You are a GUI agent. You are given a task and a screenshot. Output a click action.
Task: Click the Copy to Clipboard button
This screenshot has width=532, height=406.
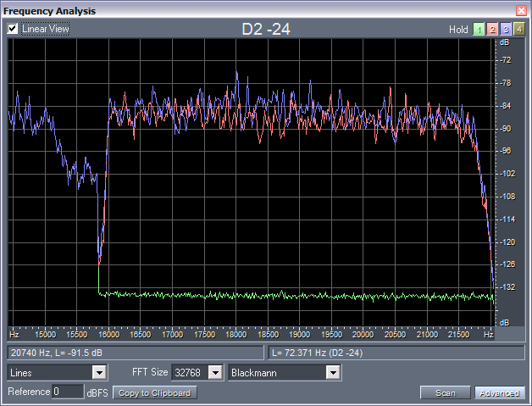(155, 392)
